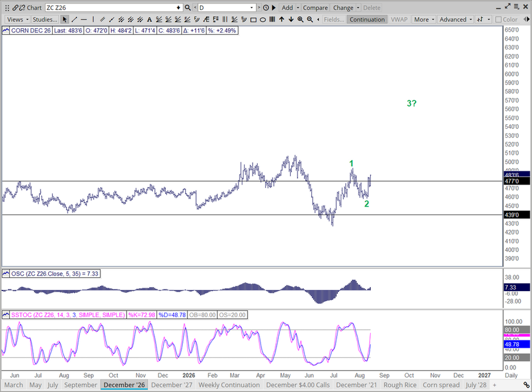
Task: Open the Views dropdown
Action: 18,19
